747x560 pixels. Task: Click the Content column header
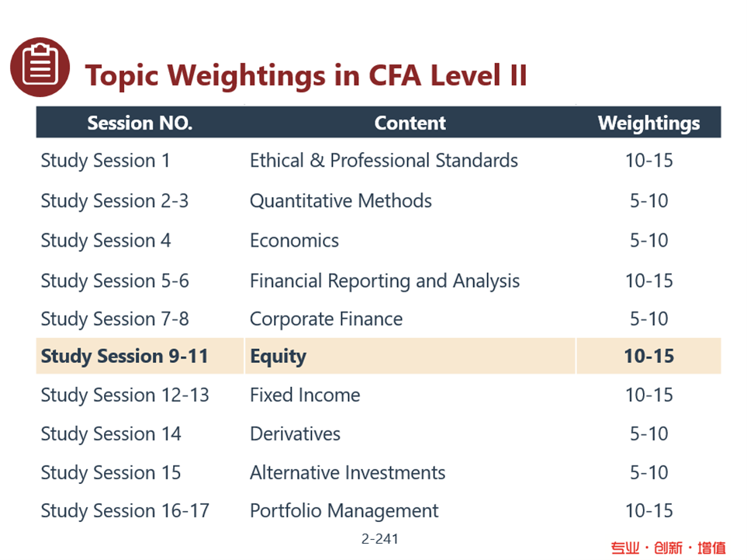(410, 123)
